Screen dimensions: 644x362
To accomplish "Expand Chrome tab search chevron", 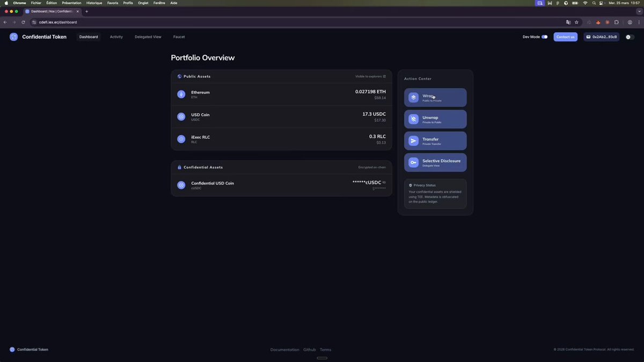I will point(638,11).
